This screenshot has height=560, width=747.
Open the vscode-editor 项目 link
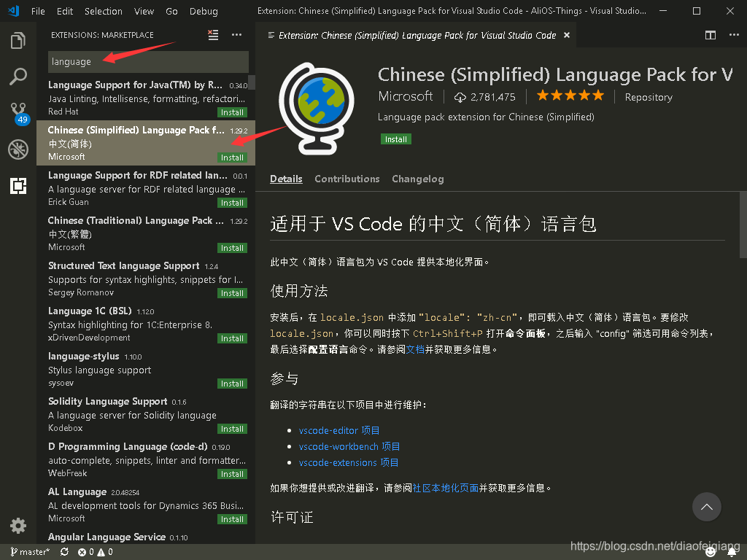point(339,430)
